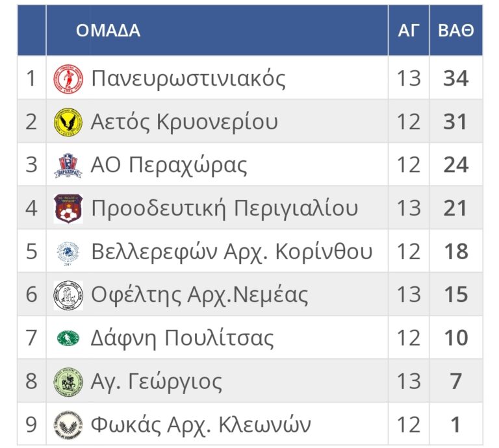499x448 pixels.
Task: Click the Βελλερεφών Αρχ. Κορίνθου name
Action: [232, 252]
